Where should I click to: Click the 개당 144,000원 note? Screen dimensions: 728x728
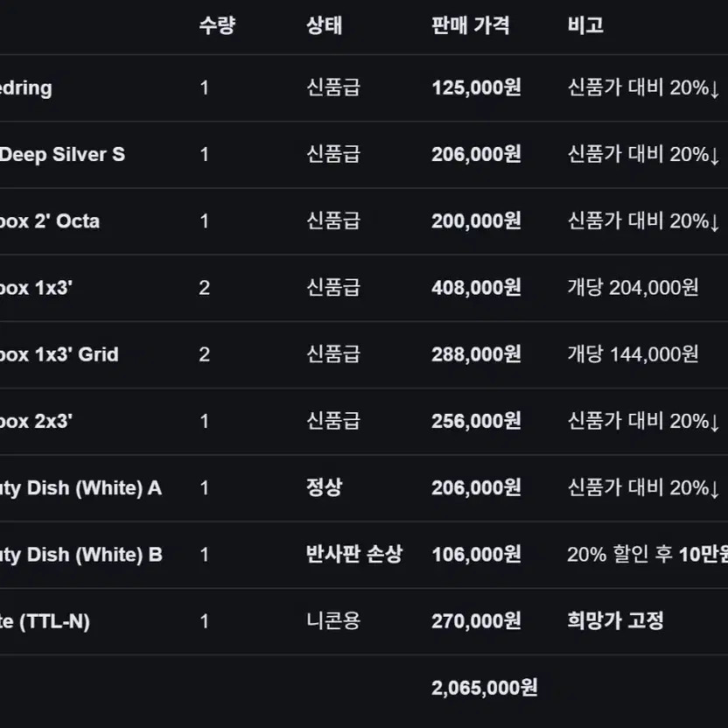click(x=633, y=354)
